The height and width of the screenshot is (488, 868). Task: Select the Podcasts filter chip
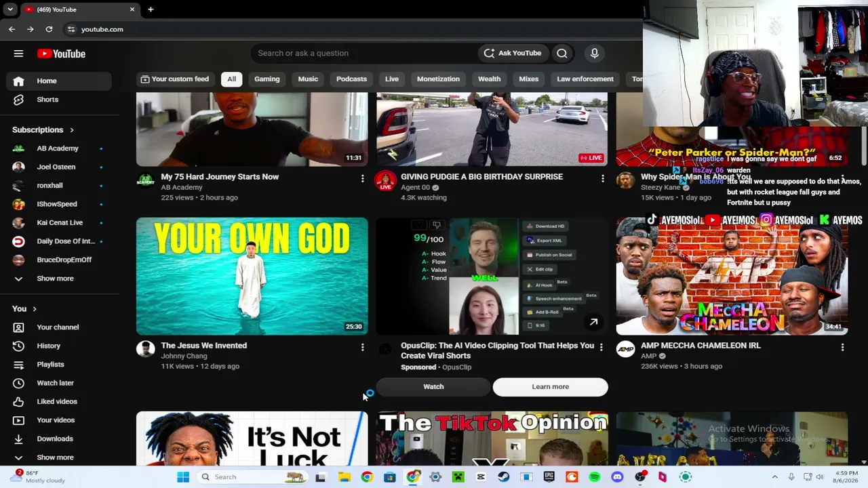click(351, 79)
